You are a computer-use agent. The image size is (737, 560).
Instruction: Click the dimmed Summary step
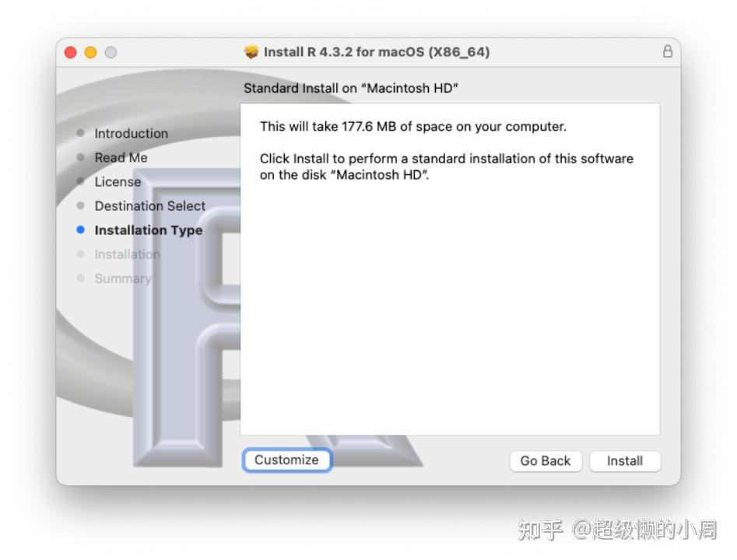(123, 278)
